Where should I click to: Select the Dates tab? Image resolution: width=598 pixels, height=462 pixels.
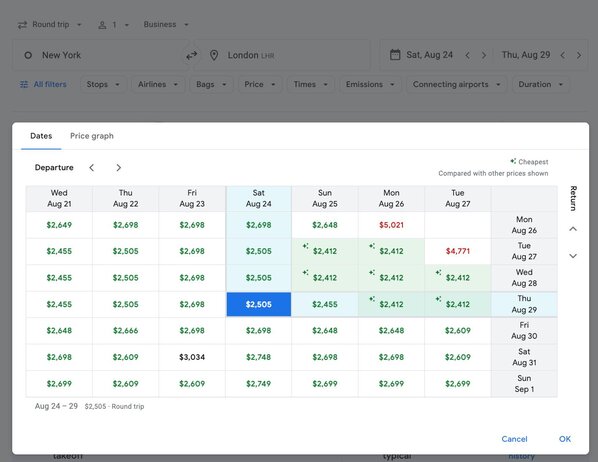pyautogui.click(x=41, y=136)
